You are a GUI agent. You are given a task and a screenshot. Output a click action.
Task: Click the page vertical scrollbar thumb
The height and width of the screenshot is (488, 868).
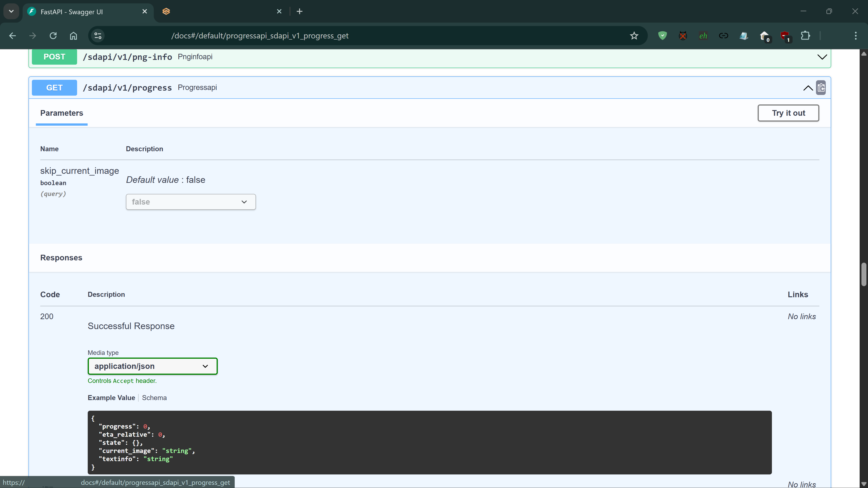(x=864, y=274)
